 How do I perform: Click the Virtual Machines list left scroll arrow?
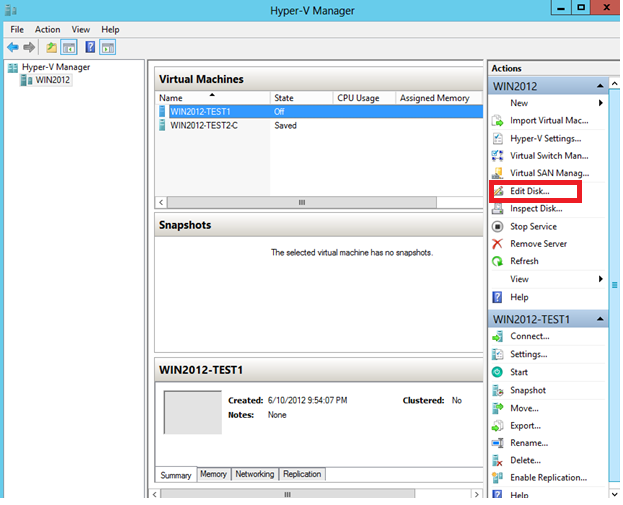161,203
